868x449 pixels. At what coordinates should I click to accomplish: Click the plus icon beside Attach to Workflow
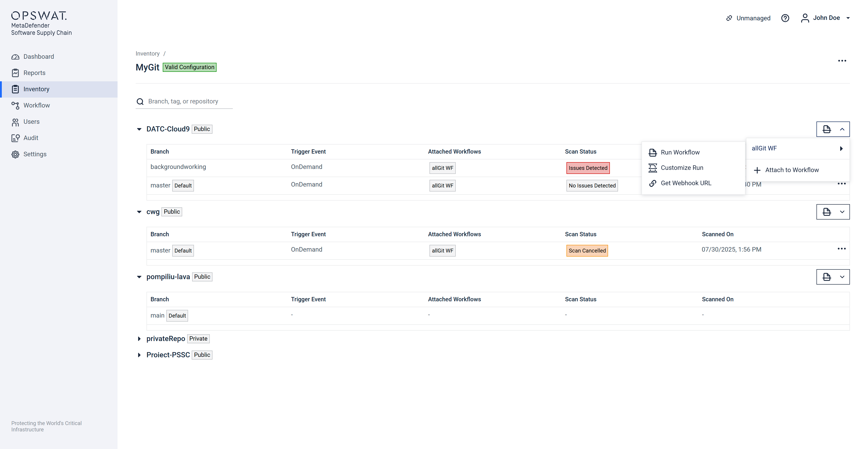coord(757,170)
